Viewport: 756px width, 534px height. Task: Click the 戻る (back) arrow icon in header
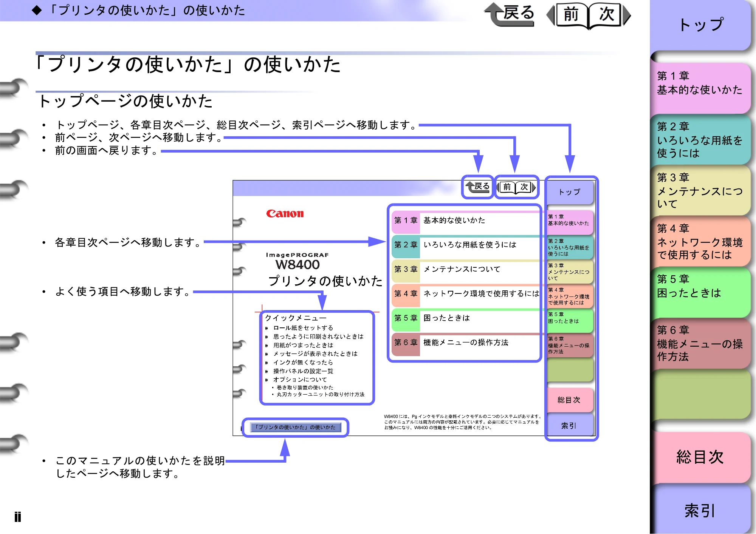pyautogui.click(x=509, y=14)
